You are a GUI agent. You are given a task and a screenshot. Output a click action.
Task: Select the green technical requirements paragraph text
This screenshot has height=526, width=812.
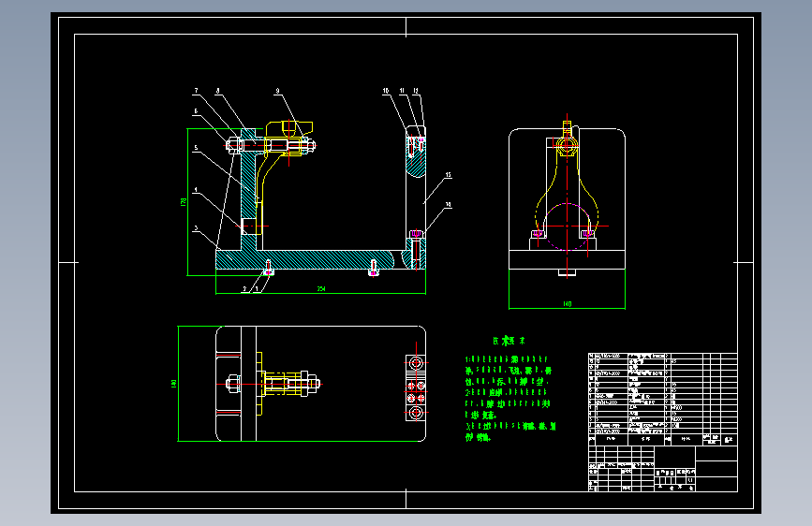click(x=510, y=398)
